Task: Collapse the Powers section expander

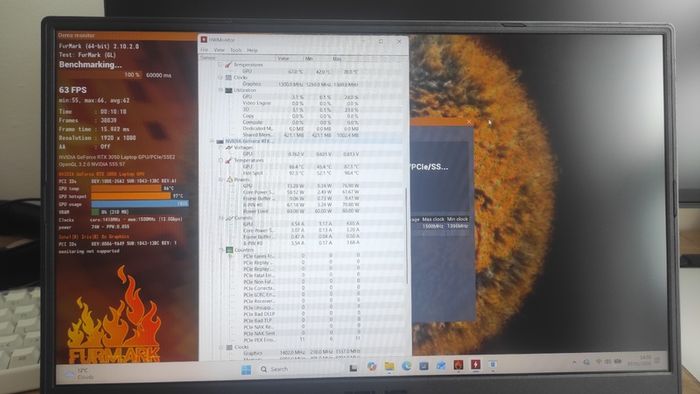Action: pyautogui.click(x=221, y=179)
